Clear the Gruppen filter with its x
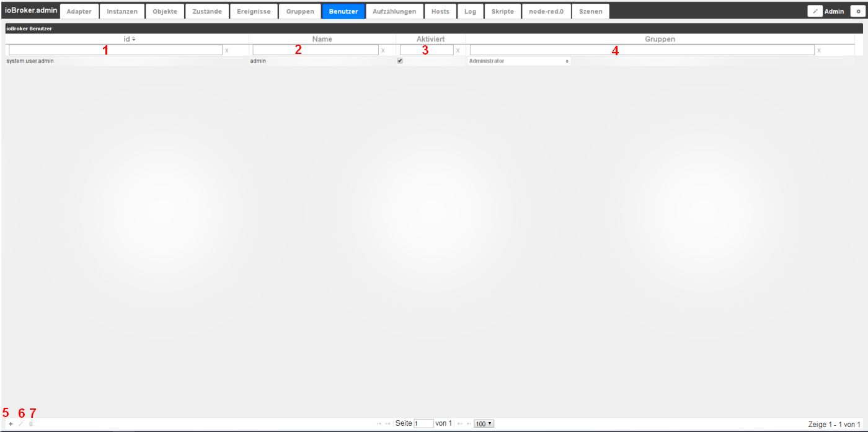Viewport: 868px width, 432px height. pos(819,50)
